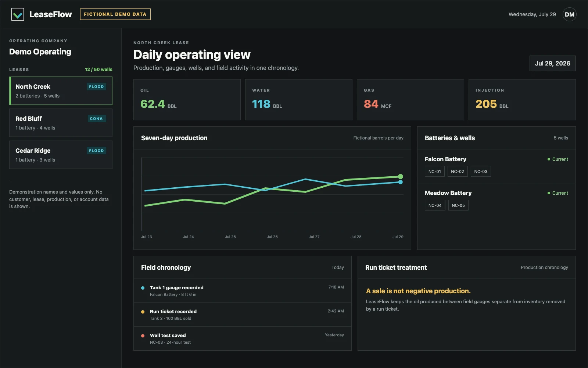Click the Oil 62.4 BBL card

click(x=187, y=100)
